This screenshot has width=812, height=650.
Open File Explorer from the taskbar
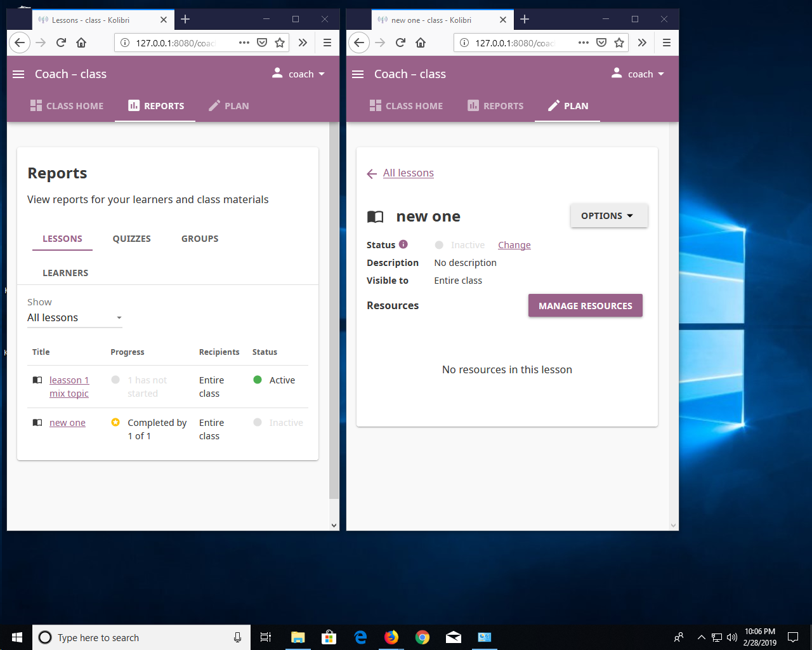coord(298,637)
